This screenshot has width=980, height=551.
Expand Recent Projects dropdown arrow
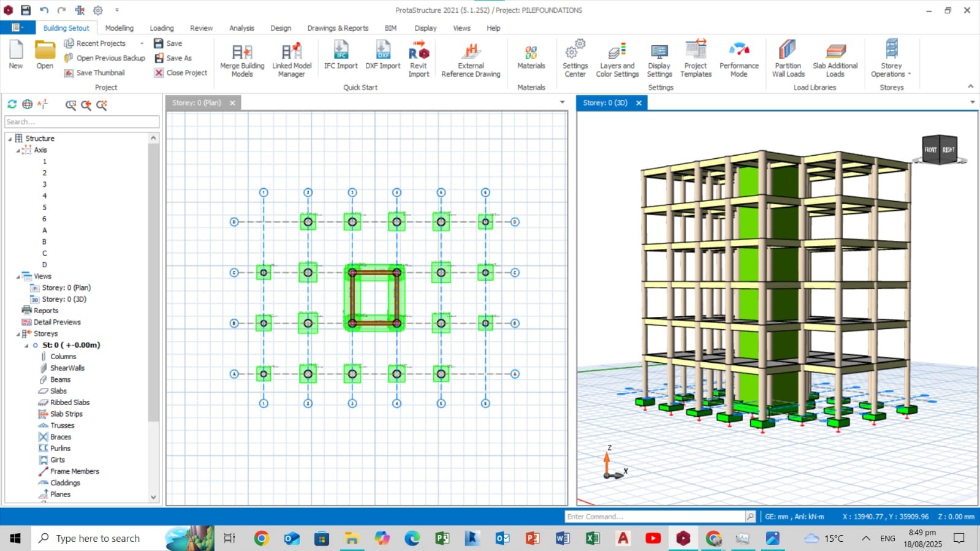[x=142, y=44]
